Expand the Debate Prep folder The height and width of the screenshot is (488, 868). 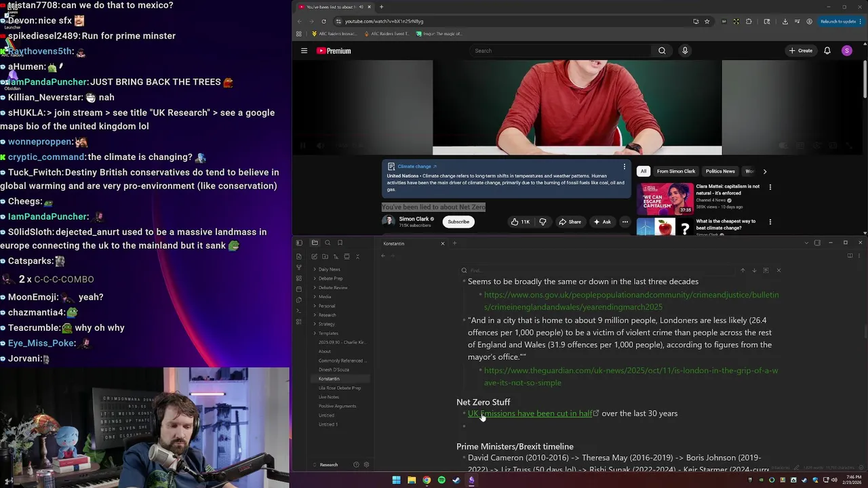pyautogui.click(x=330, y=279)
